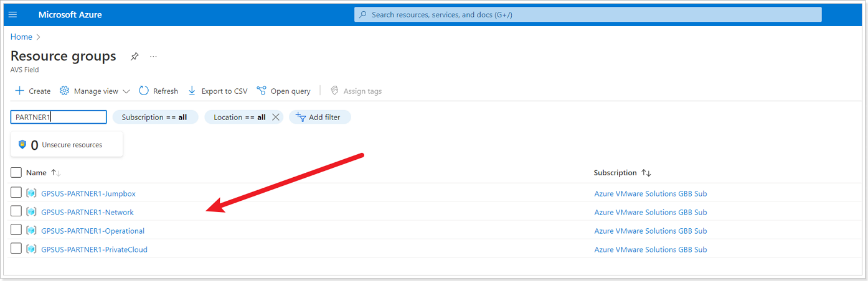Go to Home breadcrumb
The image size is (868, 281).
[x=21, y=37]
